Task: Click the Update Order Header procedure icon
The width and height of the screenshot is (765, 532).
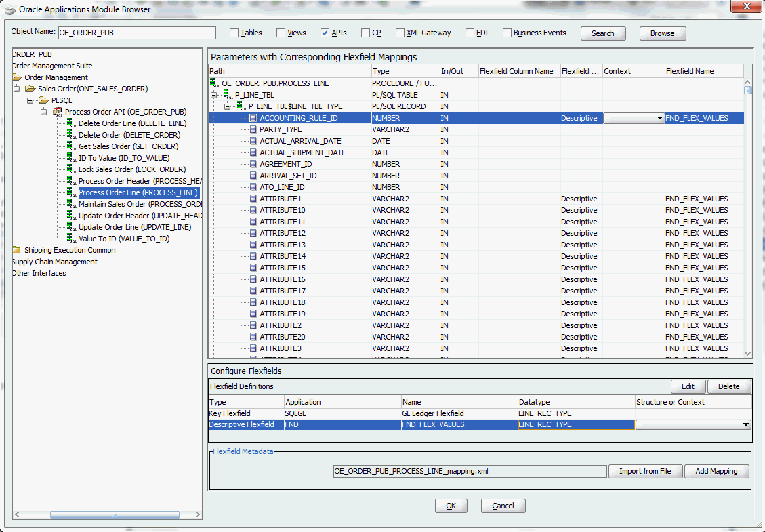Action: coord(72,216)
